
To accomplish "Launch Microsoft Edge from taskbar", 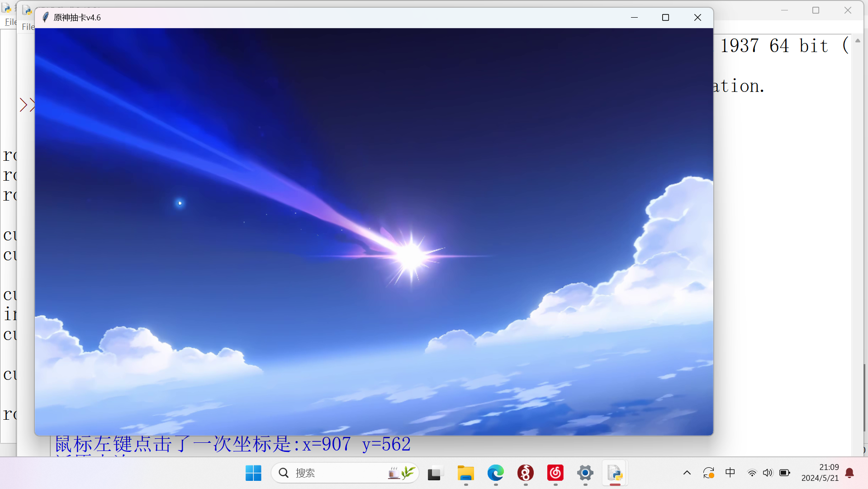I will tap(496, 473).
